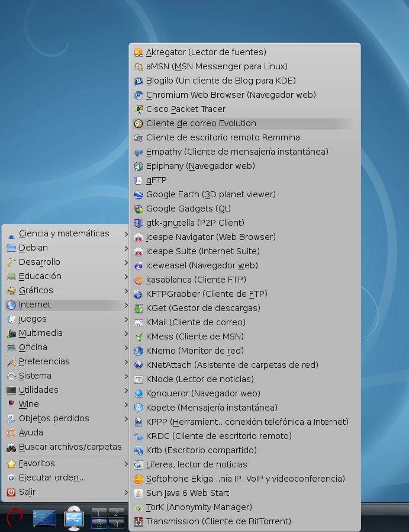Expand the Desarrollo submenu arrow
This screenshot has width=409, height=532.
click(x=125, y=262)
